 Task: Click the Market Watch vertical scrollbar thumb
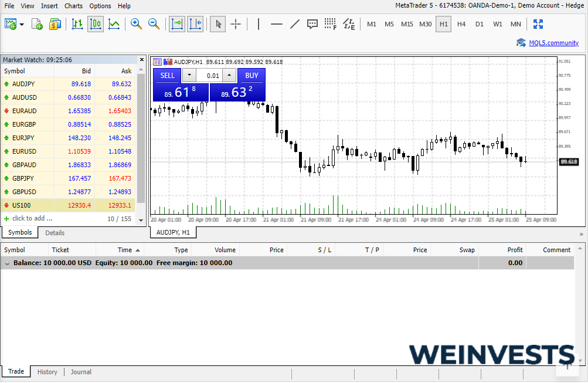coord(141,138)
